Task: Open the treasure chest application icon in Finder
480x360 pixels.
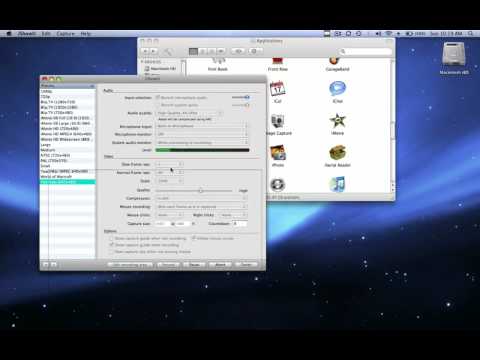Action: [337, 153]
